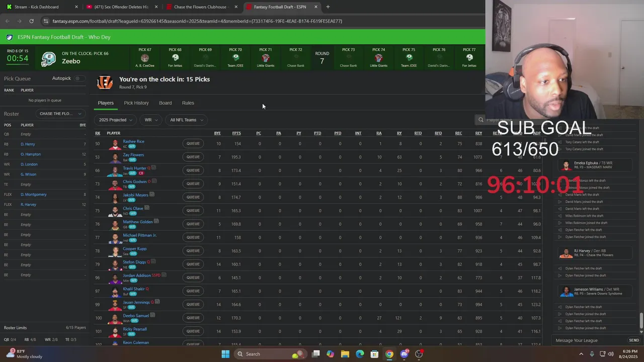Open the weather widget in the taskbar
This screenshot has height=362, width=644.
point(23,354)
